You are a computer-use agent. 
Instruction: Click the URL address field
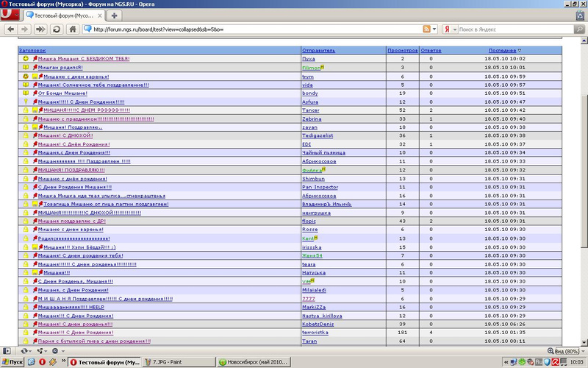tap(250, 29)
